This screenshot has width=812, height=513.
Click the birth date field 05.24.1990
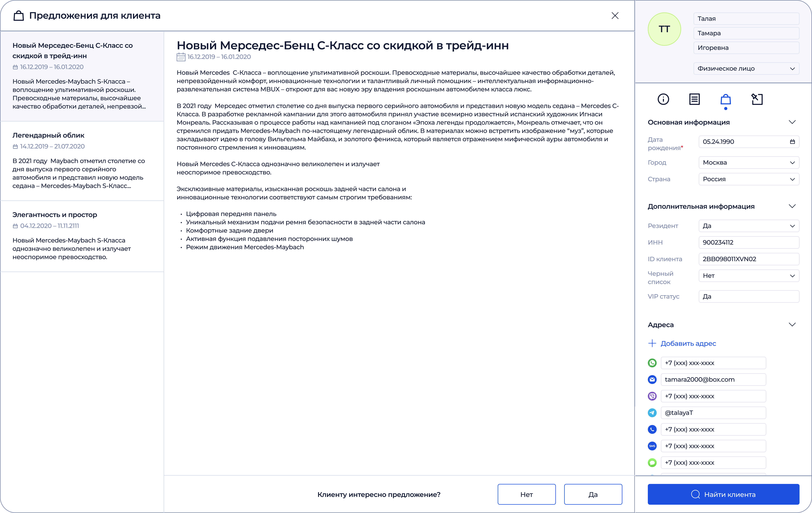749,142
